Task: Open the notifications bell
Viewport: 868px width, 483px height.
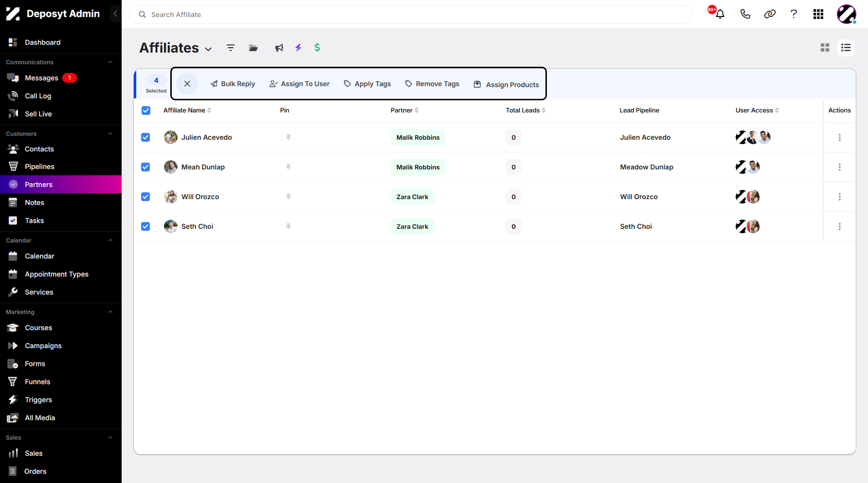Action: 720,14
